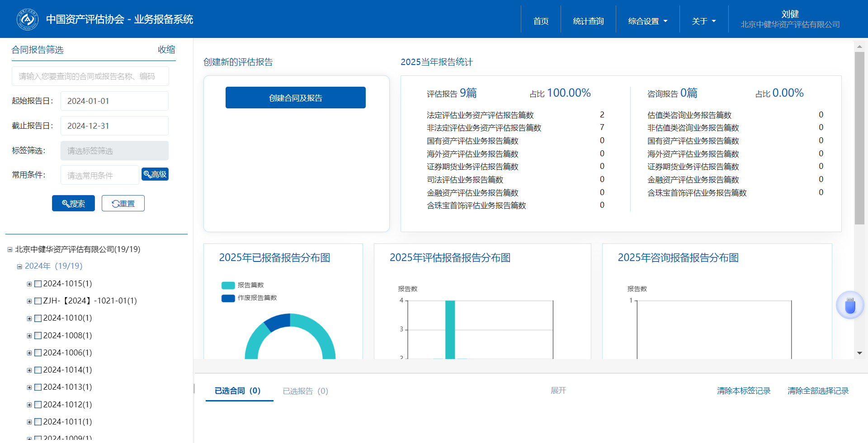Click the 高级 advanced search button
The width and height of the screenshot is (868, 443).
[x=155, y=174]
